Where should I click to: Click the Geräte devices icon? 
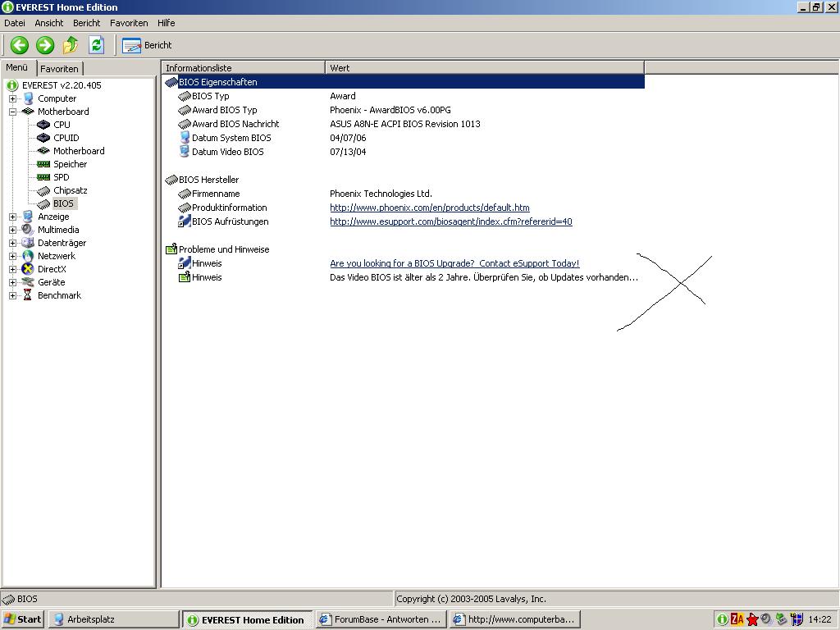point(28,282)
